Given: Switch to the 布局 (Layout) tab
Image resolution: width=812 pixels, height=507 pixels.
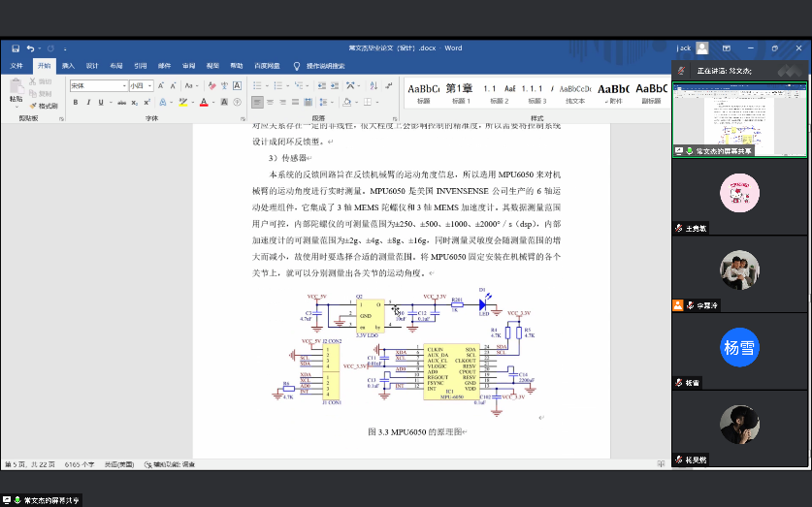Looking at the screenshot, I should pyautogui.click(x=116, y=66).
